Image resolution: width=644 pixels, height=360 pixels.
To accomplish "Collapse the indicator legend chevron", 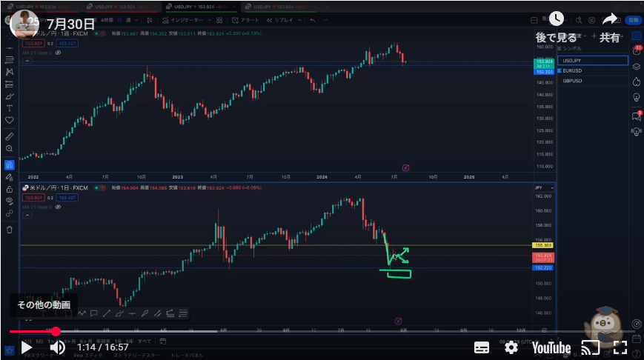I will (x=28, y=61).
